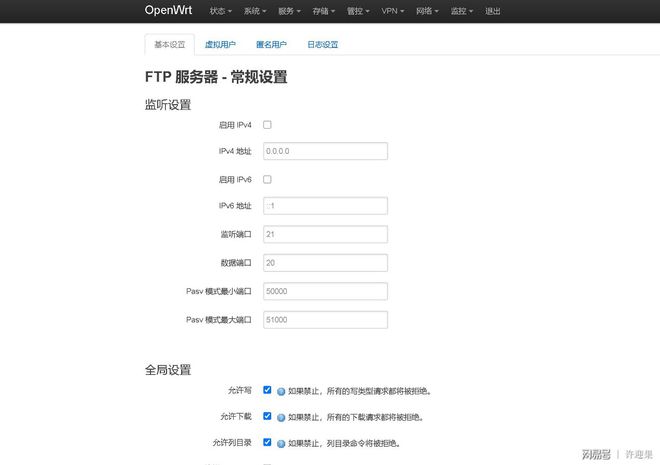Click the 启用 IPv6 label text
The height and width of the screenshot is (465, 660).
click(x=235, y=180)
